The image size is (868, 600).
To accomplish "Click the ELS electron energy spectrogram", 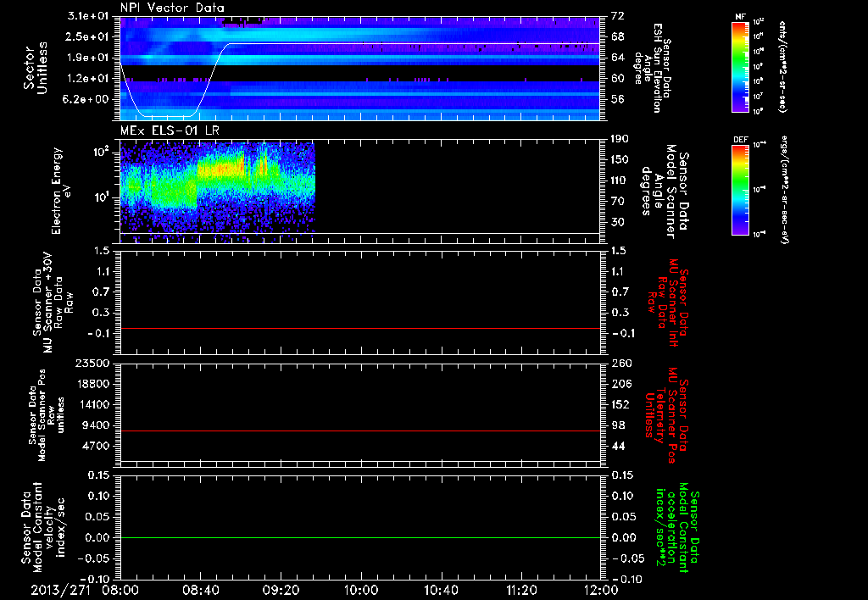I will click(218, 191).
